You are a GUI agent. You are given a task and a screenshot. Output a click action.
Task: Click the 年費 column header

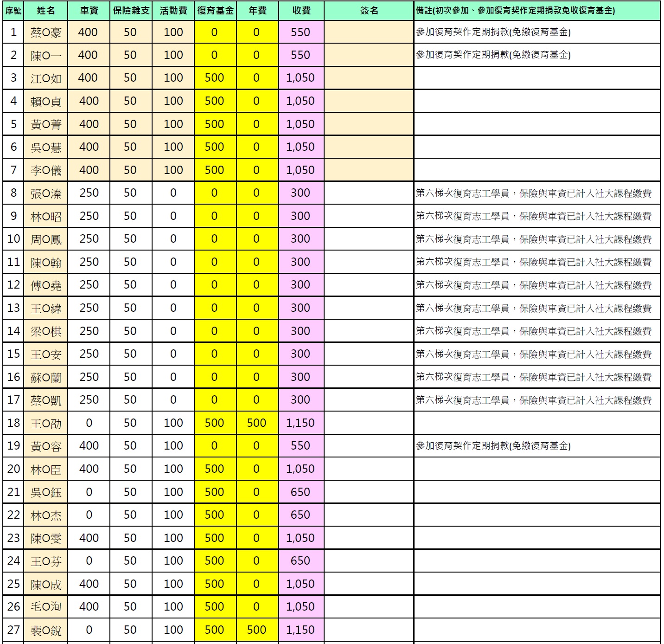click(258, 11)
